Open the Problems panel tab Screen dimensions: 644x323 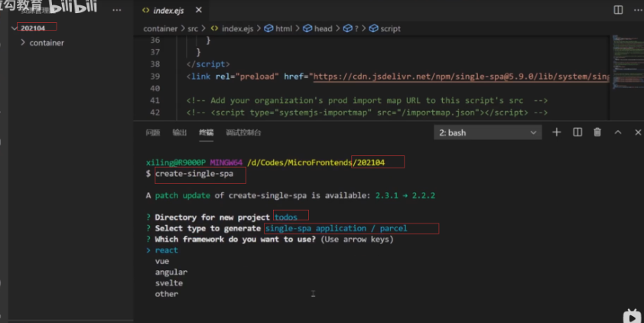tap(153, 132)
